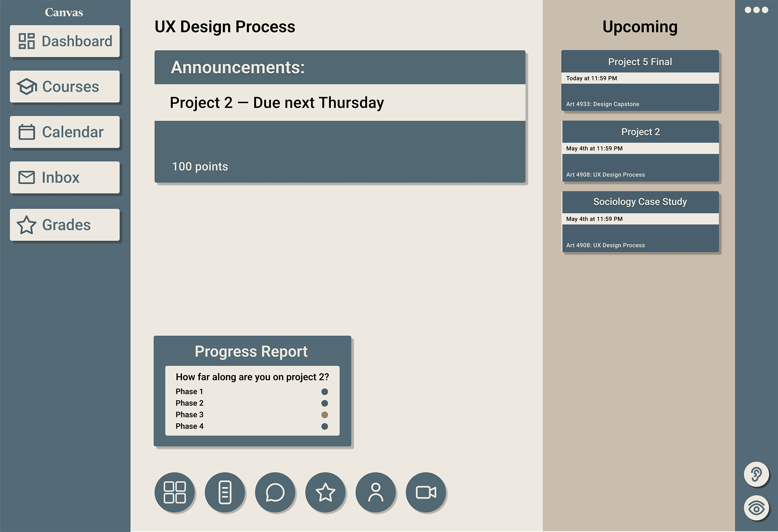Open the Grades sidebar button
This screenshot has height=532, width=778.
[x=65, y=225]
